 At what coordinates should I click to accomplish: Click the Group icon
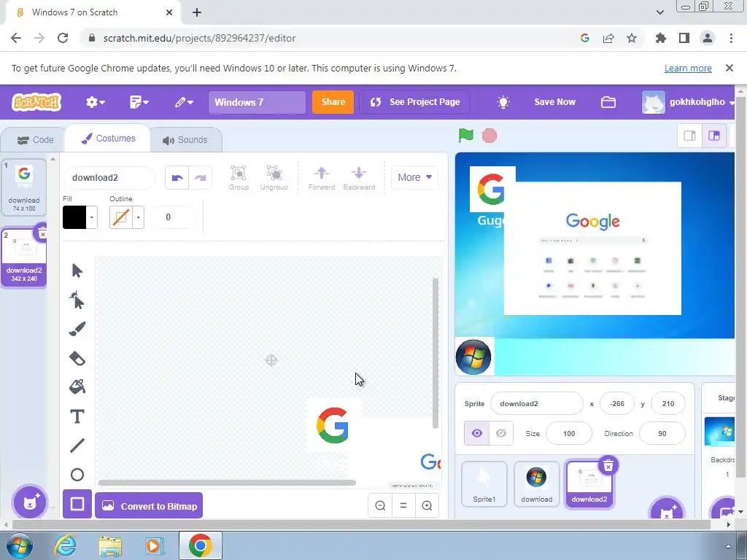click(239, 178)
